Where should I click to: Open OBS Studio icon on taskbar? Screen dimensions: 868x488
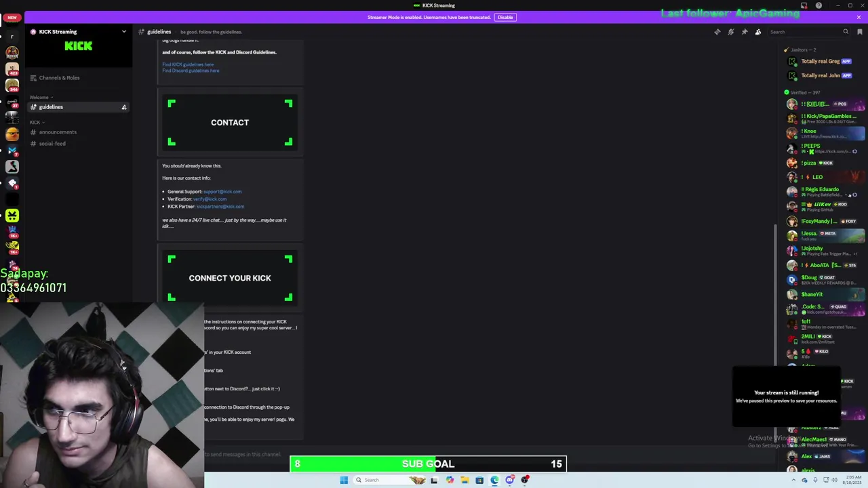click(525, 480)
